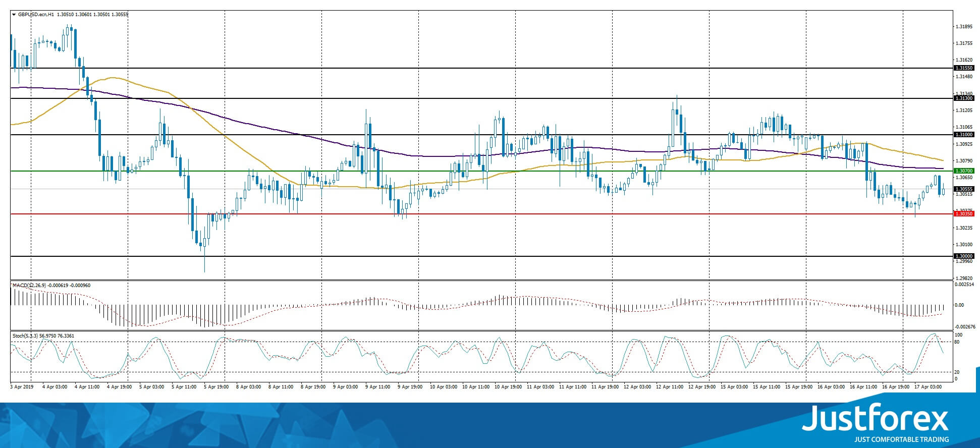Select the 1.31550 black level price tag
This screenshot has height=448, width=980.
click(963, 68)
